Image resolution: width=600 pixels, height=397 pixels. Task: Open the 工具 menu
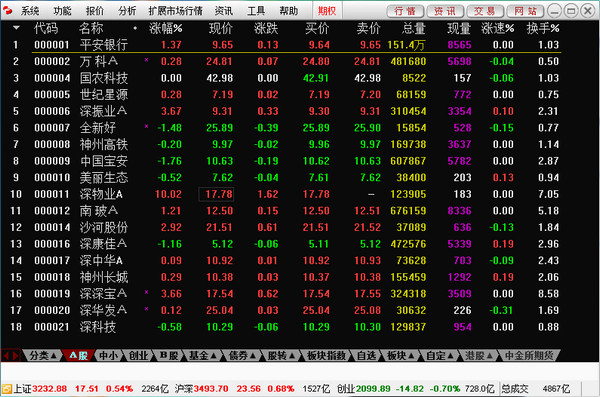pos(256,11)
